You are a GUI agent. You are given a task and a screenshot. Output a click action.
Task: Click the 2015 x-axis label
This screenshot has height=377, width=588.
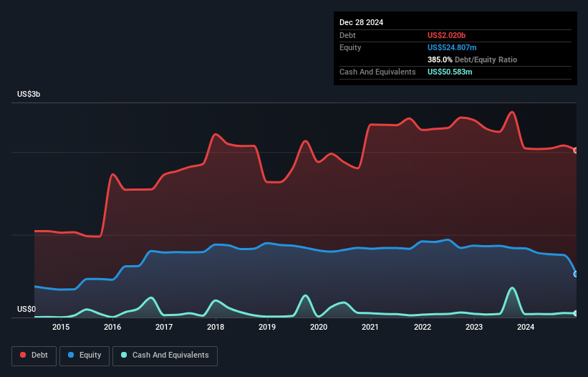(x=61, y=327)
